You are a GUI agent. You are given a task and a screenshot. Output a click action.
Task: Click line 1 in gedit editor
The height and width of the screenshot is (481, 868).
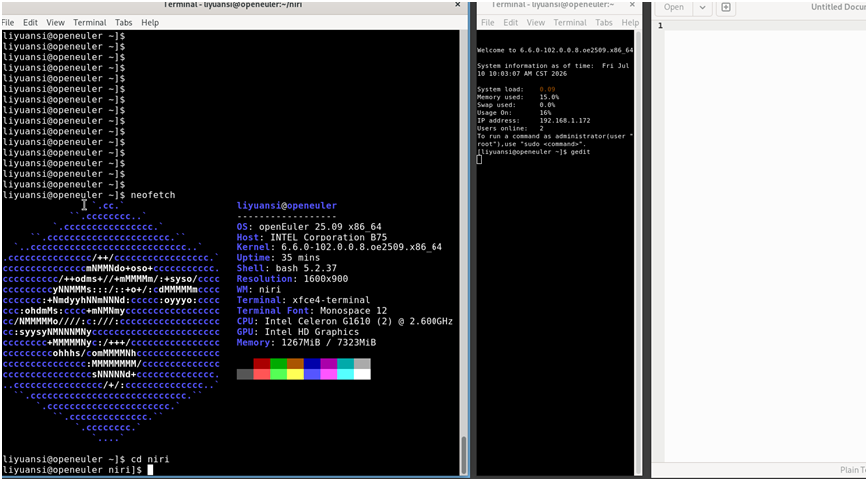point(764,25)
